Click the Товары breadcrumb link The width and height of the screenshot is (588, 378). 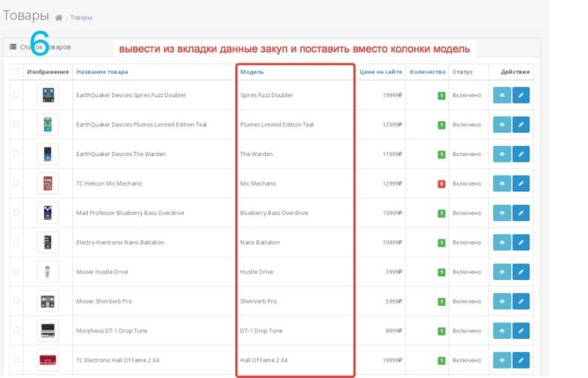[82, 16]
